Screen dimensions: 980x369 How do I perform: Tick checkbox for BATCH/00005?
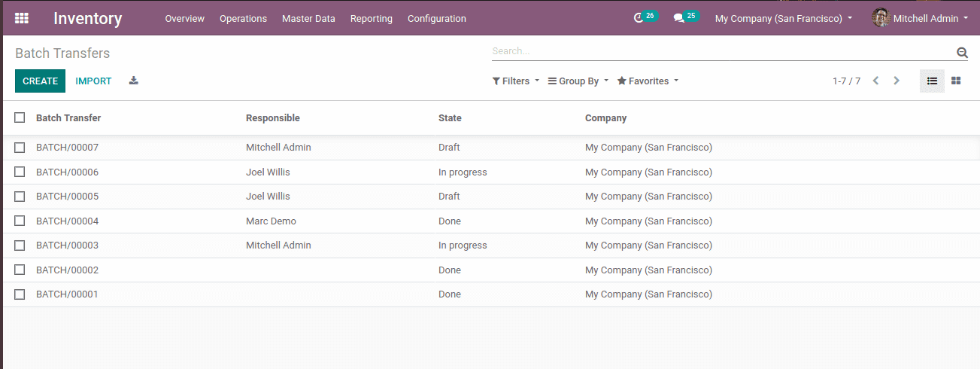pos(20,197)
